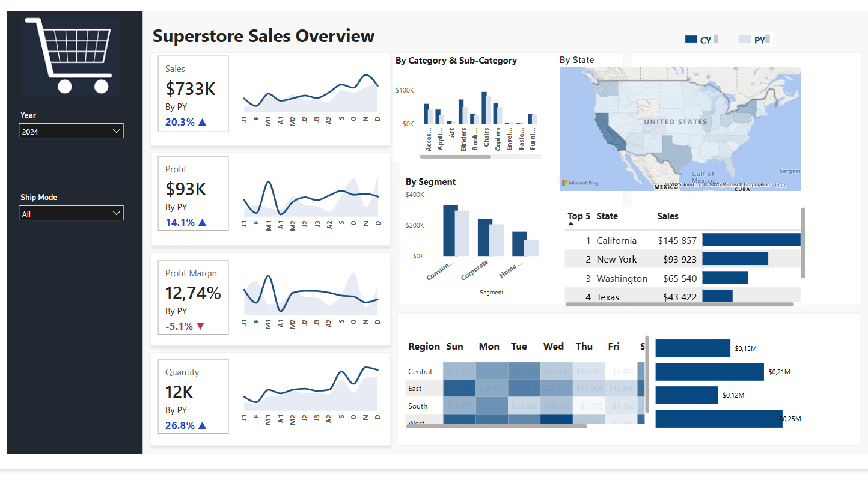The width and height of the screenshot is (868, 486).
Task: Click the $0,21M region bar
Action: 709,372
